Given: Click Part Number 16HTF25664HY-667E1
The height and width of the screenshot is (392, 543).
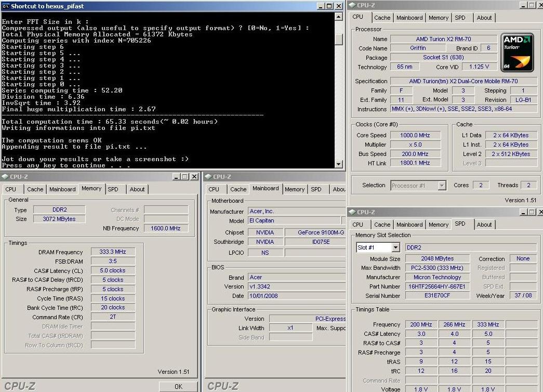Looking at the screenshot, I should [x=438, y=286].
